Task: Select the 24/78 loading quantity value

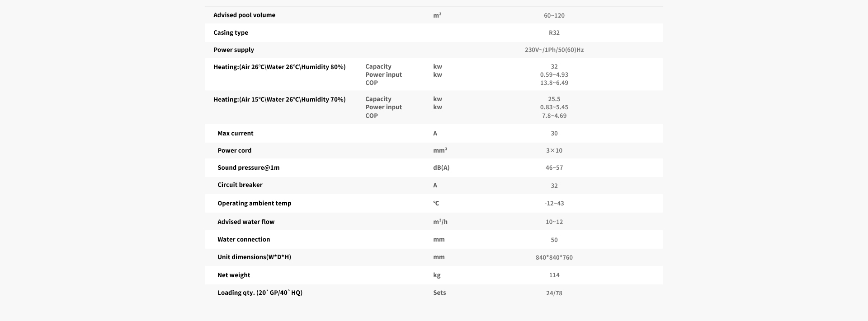Action: (554, 293)
